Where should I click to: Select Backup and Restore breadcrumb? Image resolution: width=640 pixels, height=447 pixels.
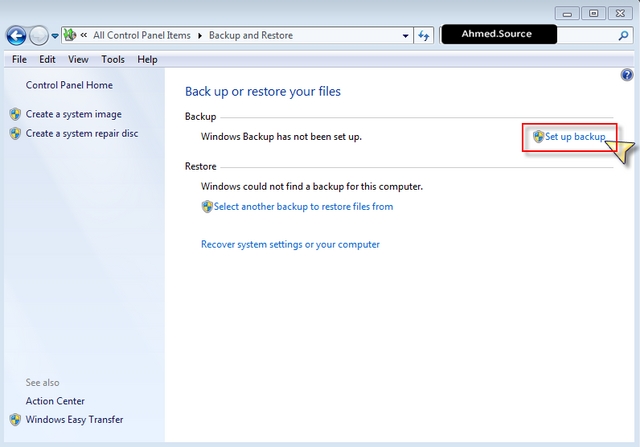(x=251, y=36)
